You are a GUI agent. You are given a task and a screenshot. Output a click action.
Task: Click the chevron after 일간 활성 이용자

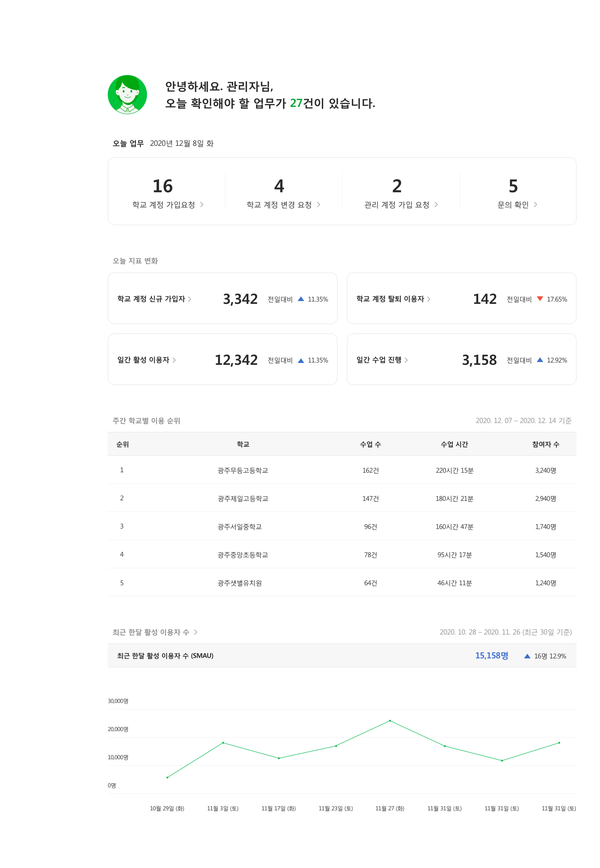(x=174, y=360)
